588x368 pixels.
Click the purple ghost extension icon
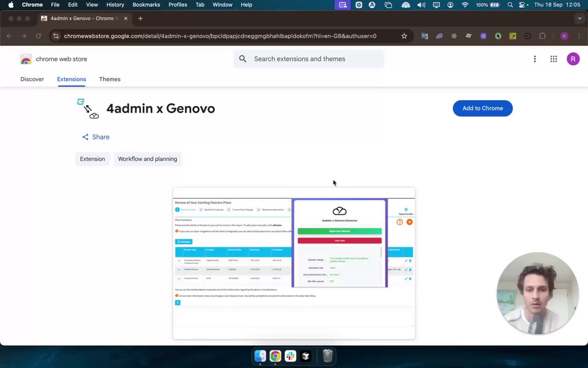439,36
